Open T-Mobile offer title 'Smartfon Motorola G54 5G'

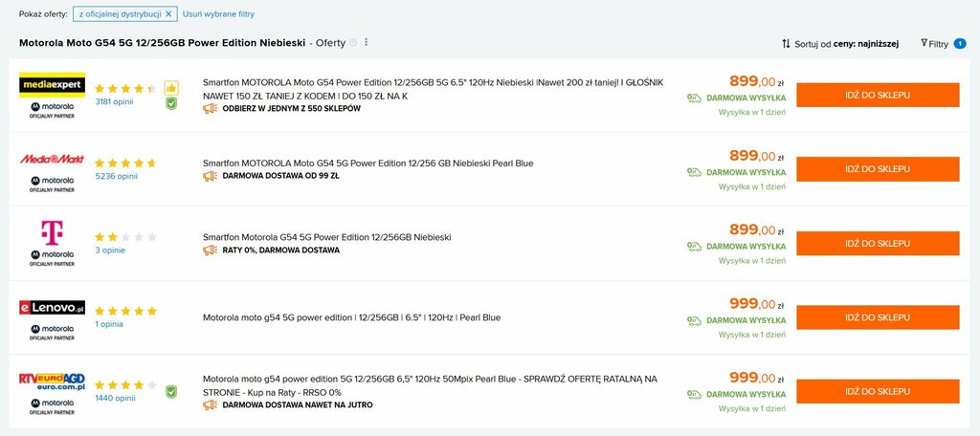pyautogui.click(x=327, y=237)
